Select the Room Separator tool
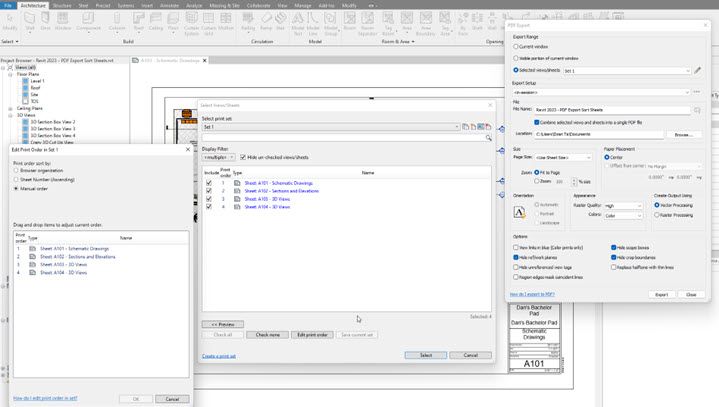719x407 pixels. pyautogui.click(x=367, y=24)
